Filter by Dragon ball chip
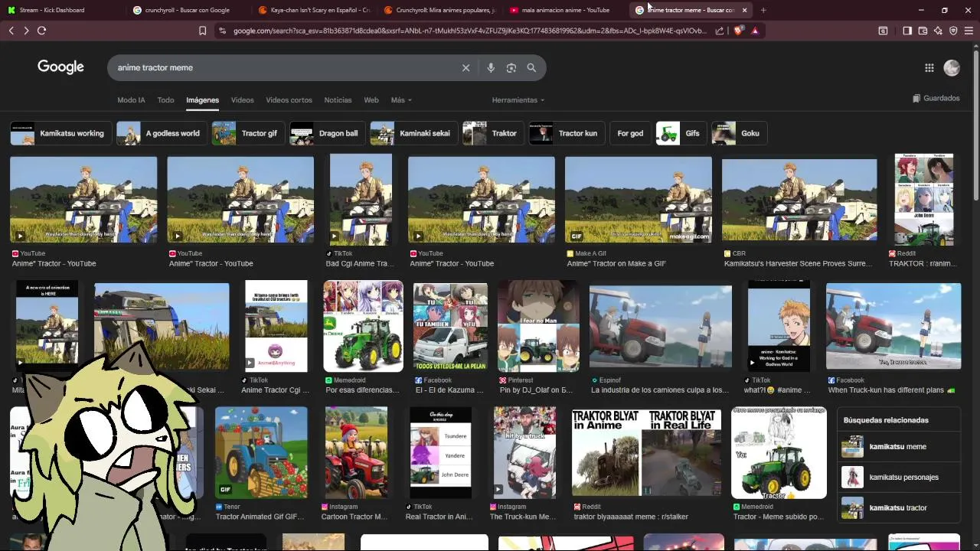Screen dimensions: 980x551 pos(326,133)
